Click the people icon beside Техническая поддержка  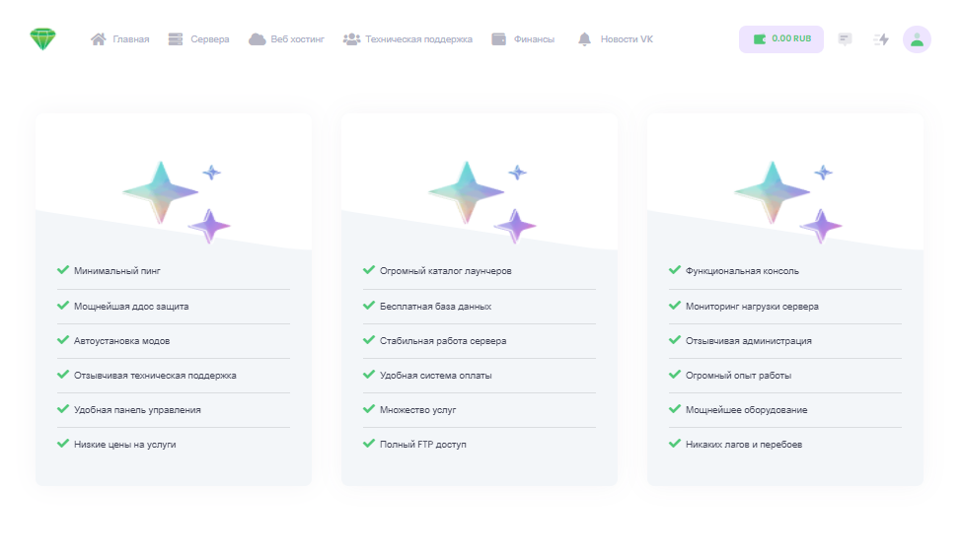(351, 39)
